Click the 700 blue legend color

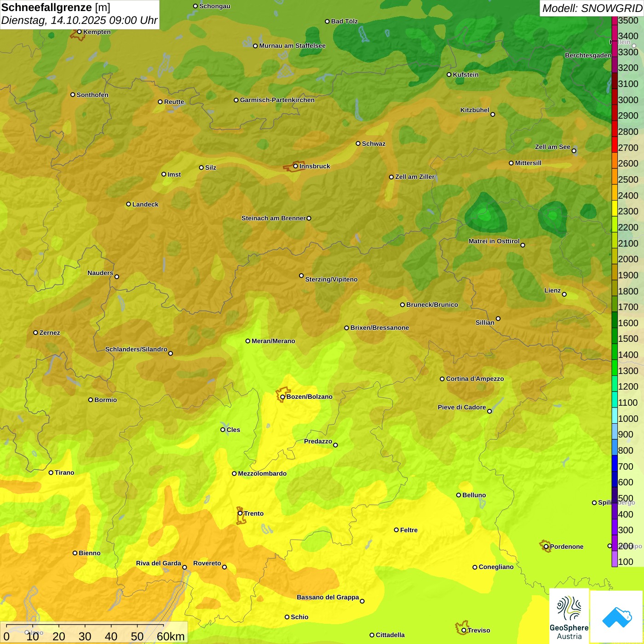click(614, 463)
